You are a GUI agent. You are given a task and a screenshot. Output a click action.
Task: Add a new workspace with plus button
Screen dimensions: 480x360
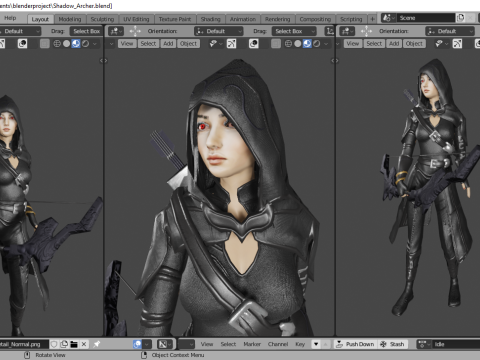(x=372, y=19)
